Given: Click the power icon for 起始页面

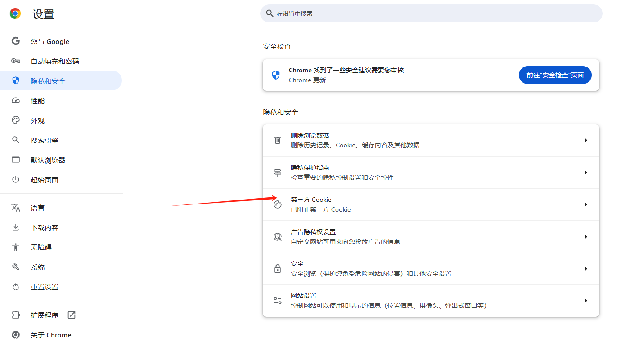Looking at the screenshot, I should coord(16,180).
